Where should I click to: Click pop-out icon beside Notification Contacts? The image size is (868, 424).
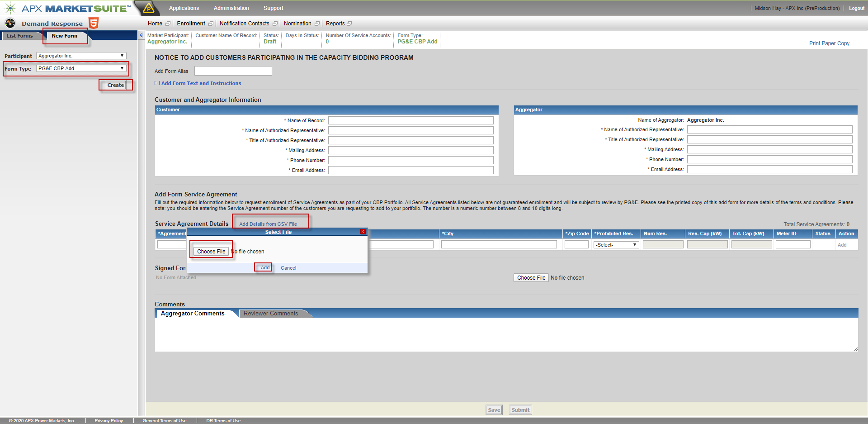tap(275, 24)
